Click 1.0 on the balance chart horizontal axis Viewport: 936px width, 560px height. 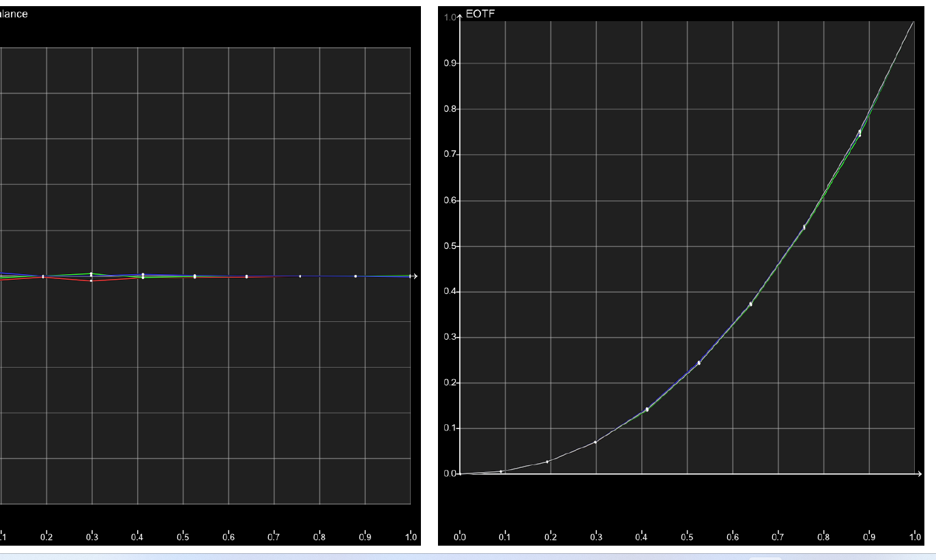pyautogui.click(x=411, y=537)
